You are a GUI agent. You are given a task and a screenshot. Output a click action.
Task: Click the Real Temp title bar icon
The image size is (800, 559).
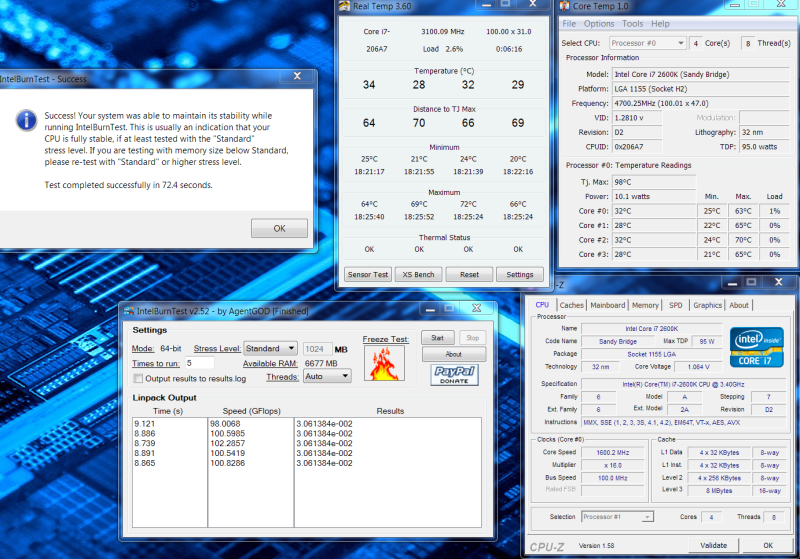[344, 6]
